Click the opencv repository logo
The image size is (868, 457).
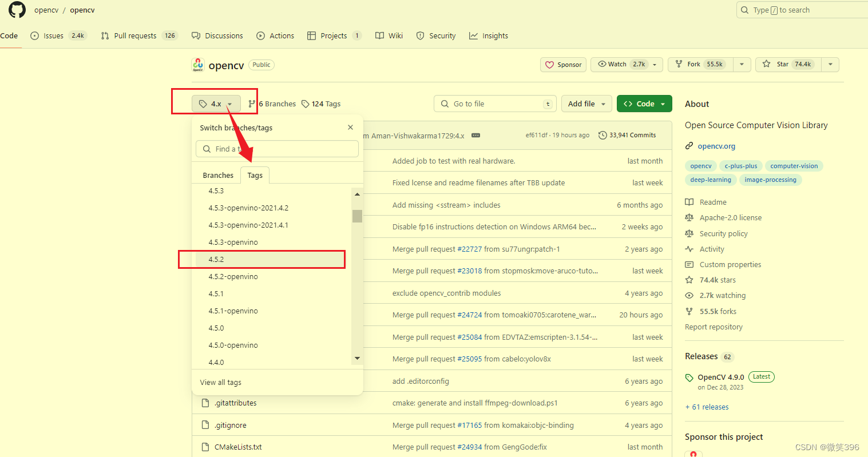tap(198, 65)
